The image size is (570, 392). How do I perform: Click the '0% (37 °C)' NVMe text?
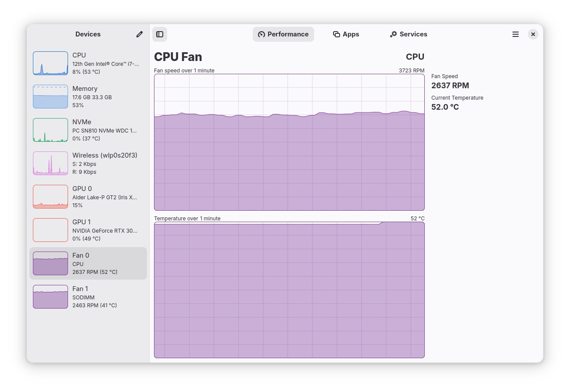coord(86,139)
